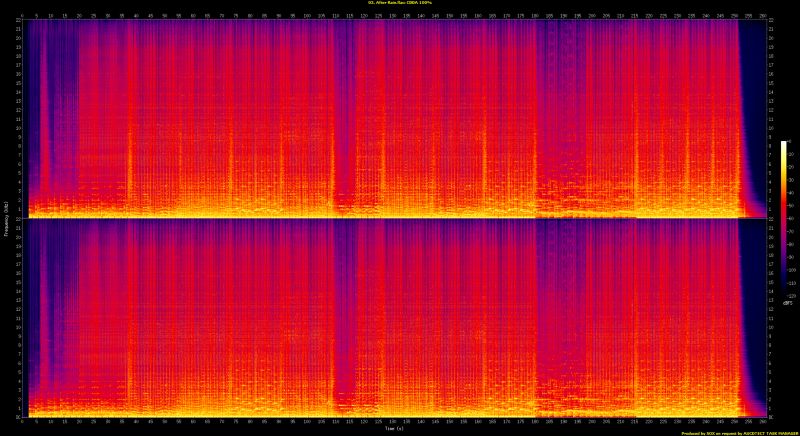The width and height of the screenshot is (800, 436).
Task: Select the 250-second tick on the top time axis
Action: (x=734, y=15)
